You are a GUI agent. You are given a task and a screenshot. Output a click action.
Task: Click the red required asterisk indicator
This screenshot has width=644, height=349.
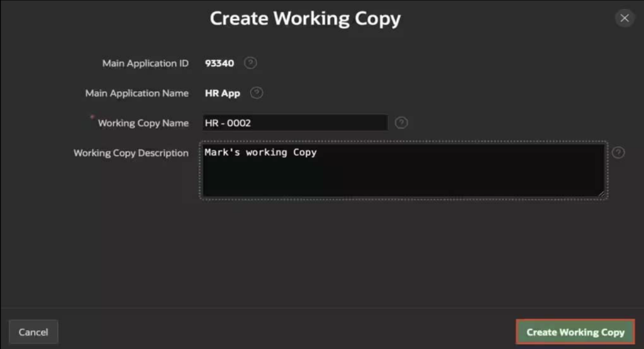[x=93, y=117]
